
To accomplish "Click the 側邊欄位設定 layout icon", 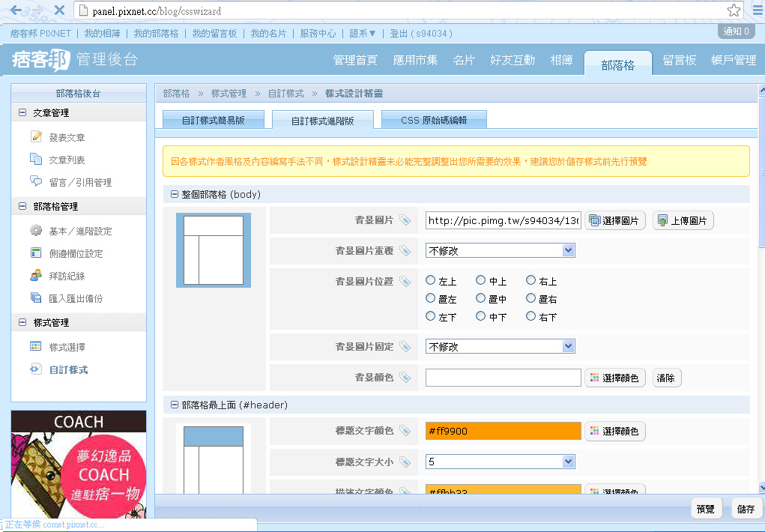I will [x=36, y=253].
